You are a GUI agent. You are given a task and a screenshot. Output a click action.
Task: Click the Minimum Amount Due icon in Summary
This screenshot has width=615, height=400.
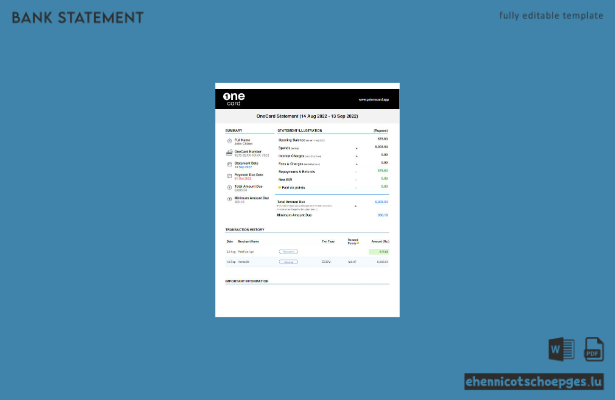point(229,199)
